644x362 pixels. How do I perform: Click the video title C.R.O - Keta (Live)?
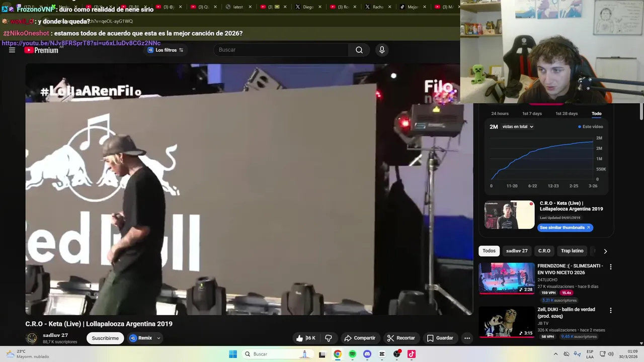pos(99,324)
